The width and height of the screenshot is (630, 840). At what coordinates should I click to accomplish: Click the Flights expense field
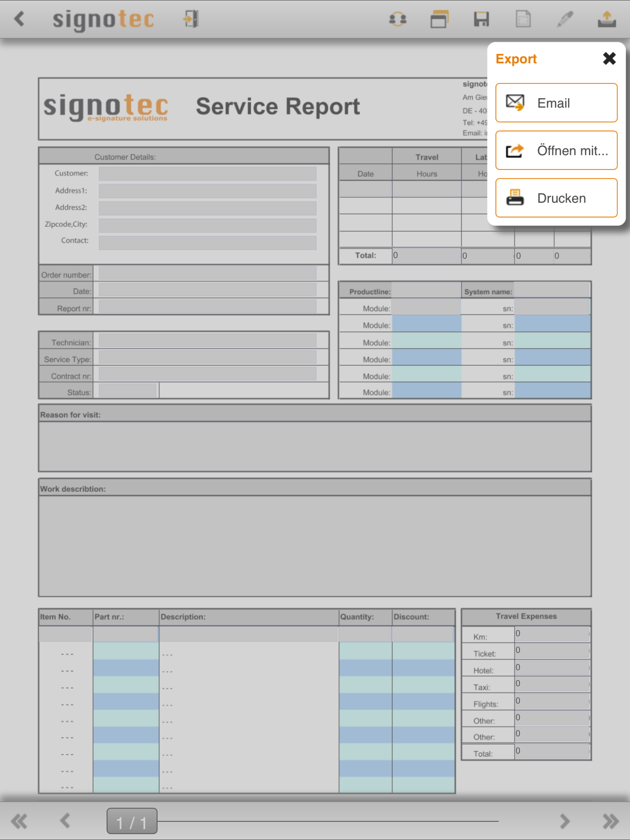[552, 701]
